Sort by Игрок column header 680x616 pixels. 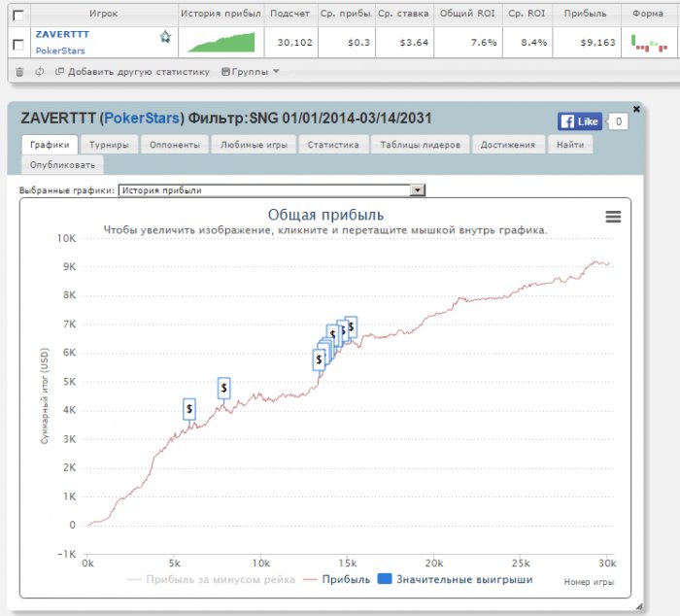coord(104,14)
